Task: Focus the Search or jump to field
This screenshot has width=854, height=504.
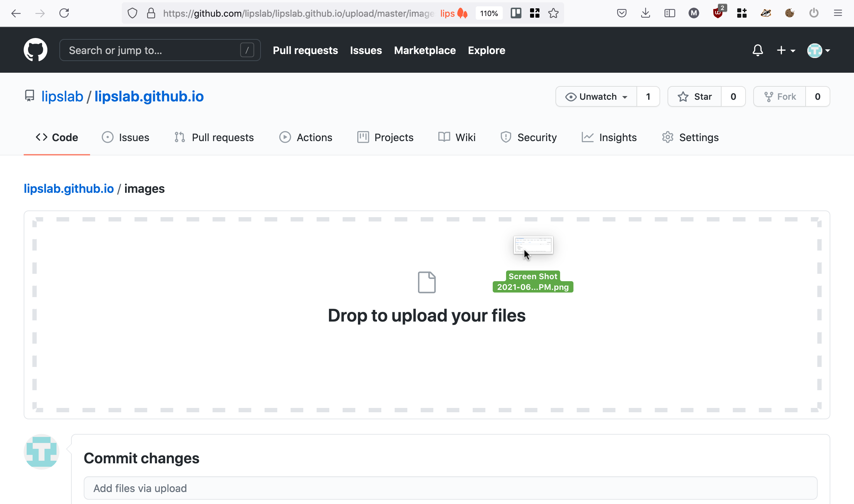Action: click(160, 50)
